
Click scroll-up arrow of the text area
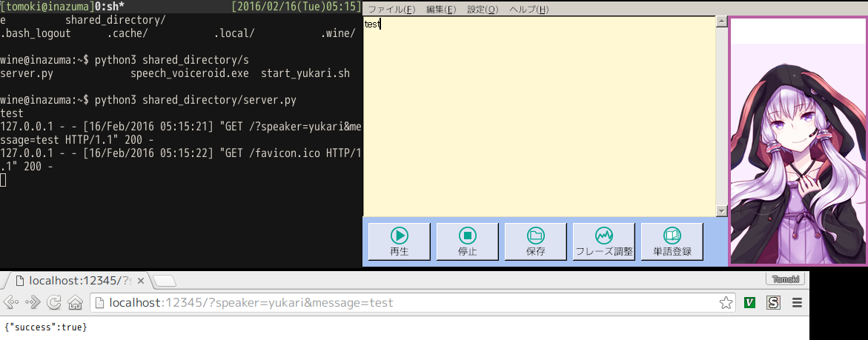[721, 21]
